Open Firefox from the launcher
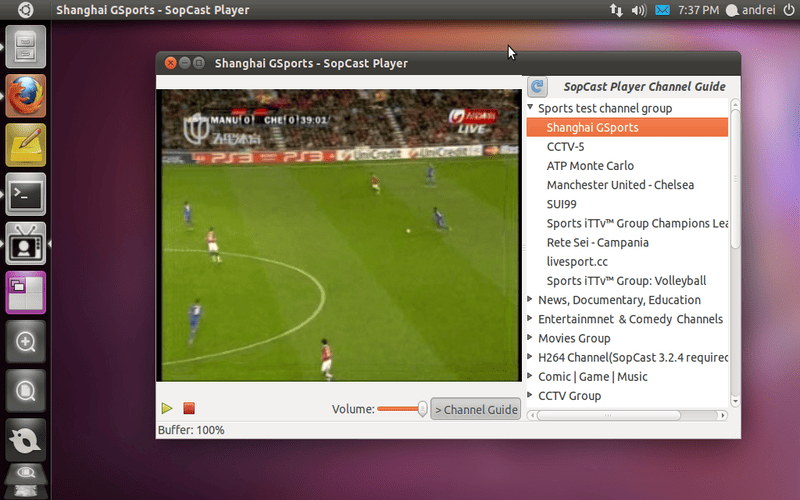The image size is (800, 500). (26, 97)
